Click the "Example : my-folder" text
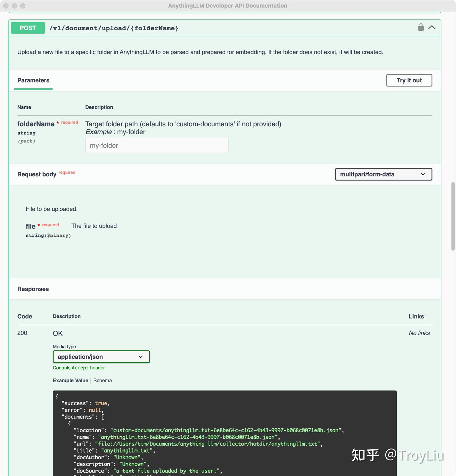Viewport: 456px width, 476px height. [115, 132]
